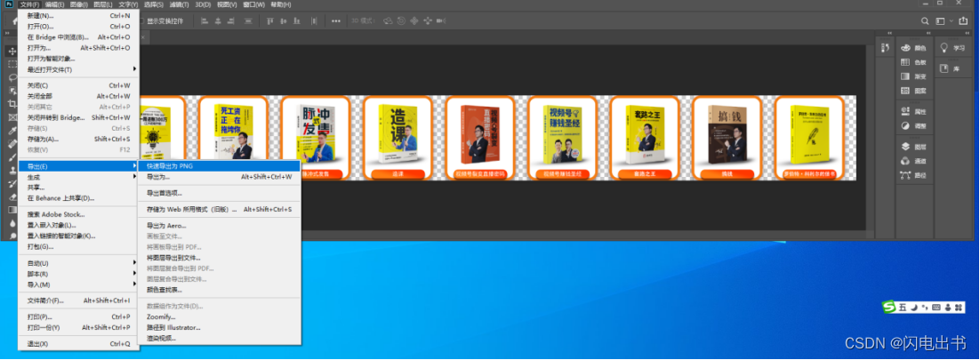
Task: Open the 渐变 (Gradients) panel
Action: [913, 76]
